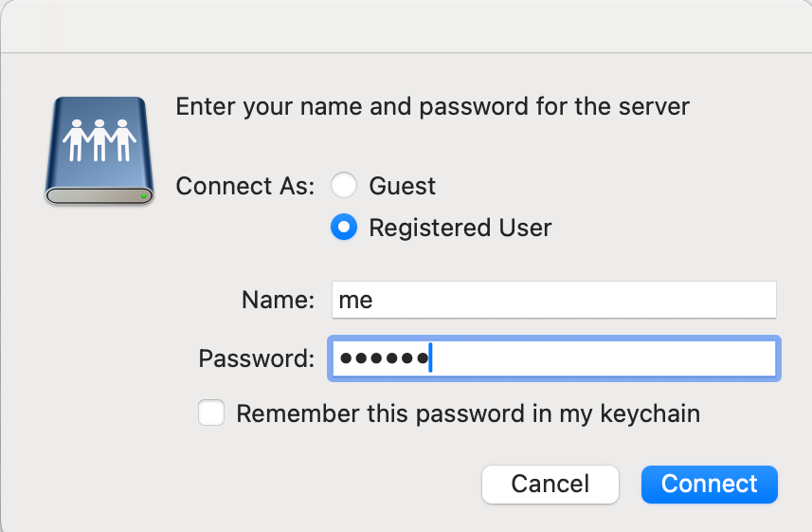
Task: Dismiss the dialog with the Cancel button
Action: tap(550, 485)
